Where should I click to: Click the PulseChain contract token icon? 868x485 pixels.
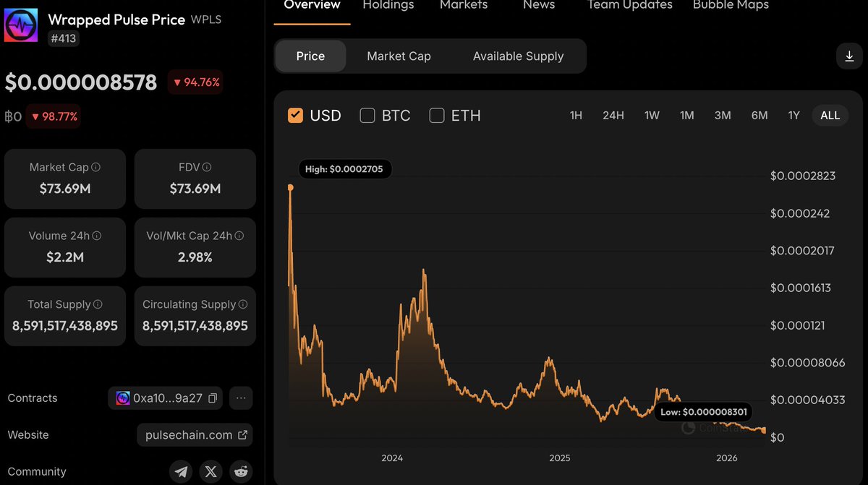123,398
